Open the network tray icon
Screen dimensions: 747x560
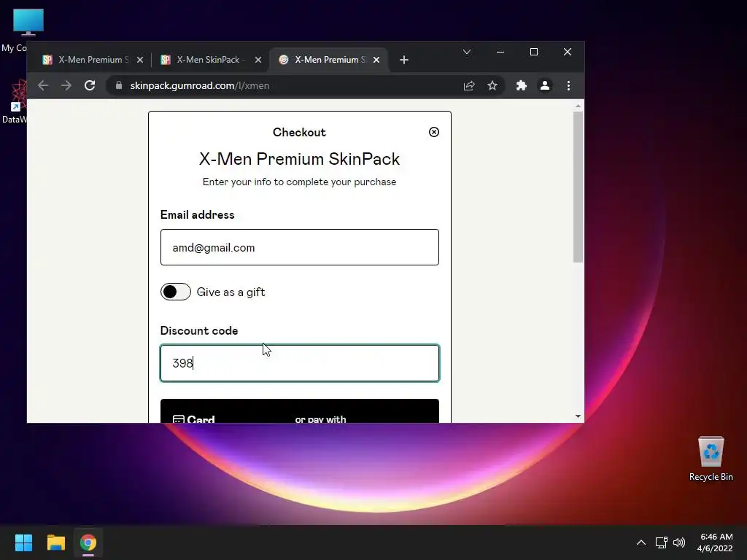pyautogui.click(x=661, y=542)
